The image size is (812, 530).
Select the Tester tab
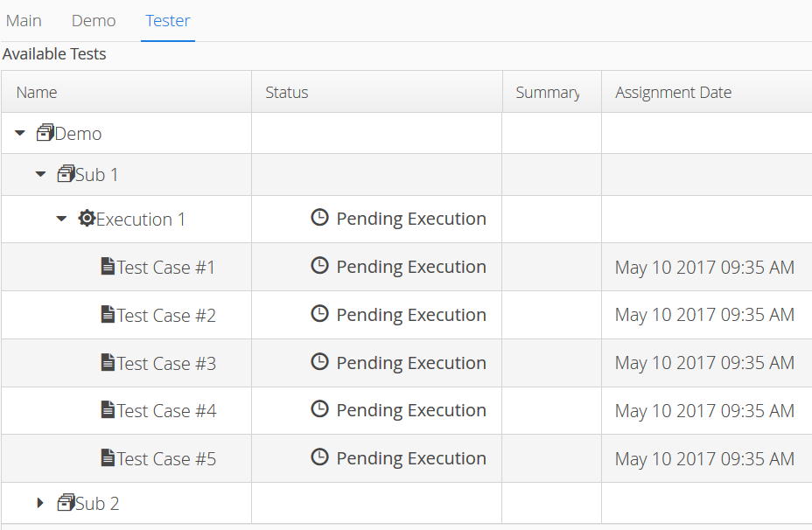click(167, 20)
